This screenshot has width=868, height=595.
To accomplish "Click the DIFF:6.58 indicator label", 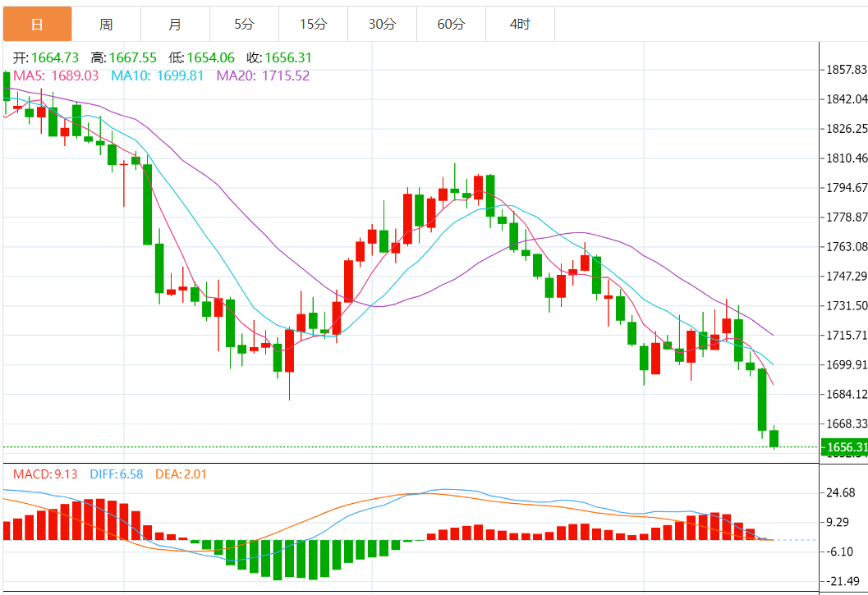I will tap(117, 474).
